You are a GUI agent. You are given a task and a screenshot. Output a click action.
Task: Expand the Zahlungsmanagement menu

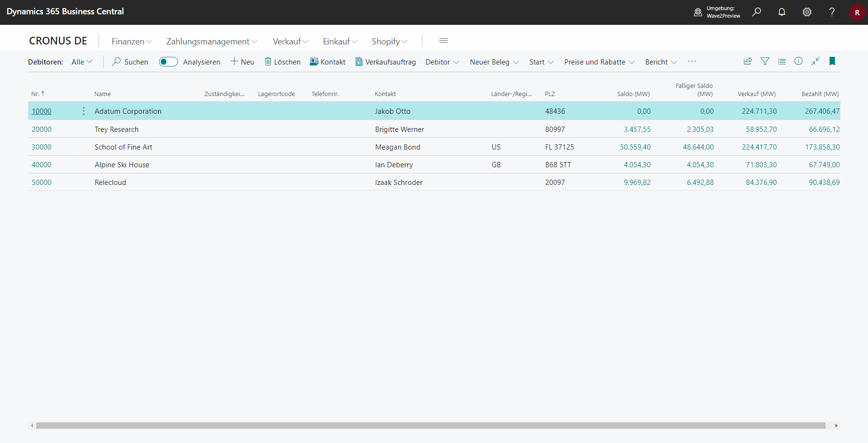pyautogui.click(x=212, y=42)
